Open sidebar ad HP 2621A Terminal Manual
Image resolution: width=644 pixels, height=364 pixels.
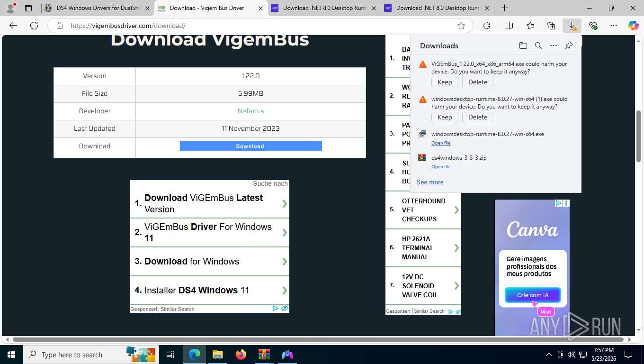click(423, 248)
